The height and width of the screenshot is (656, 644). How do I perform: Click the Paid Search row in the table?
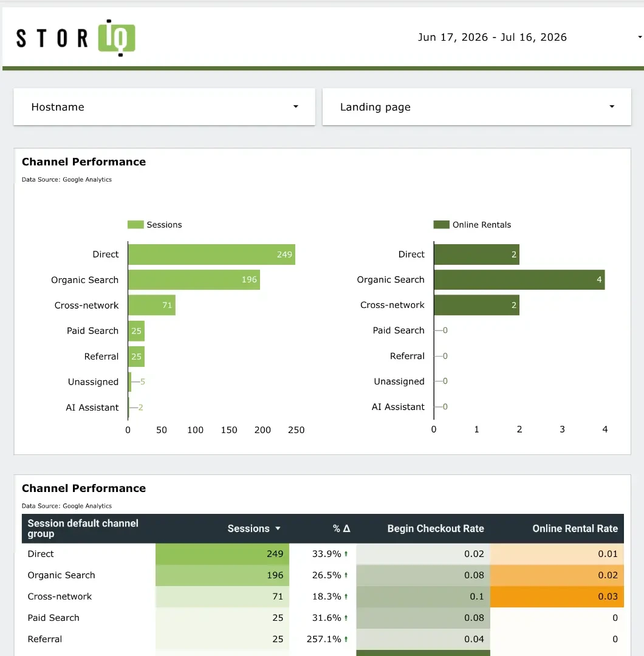point(323,618)
